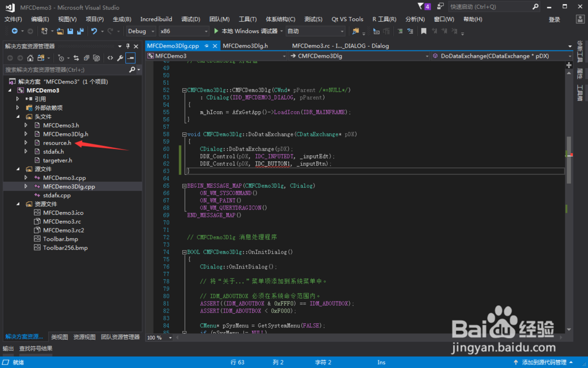The height and width of the screenshot is (368, 588).
Task: Click the Show All Files icon
Action: [x=96, y=58]
